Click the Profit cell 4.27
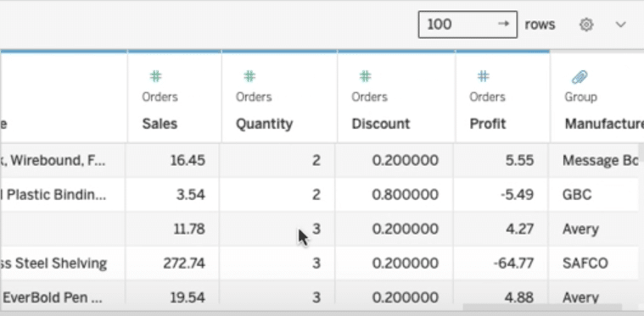Viewport: 644px width, 316px height. tap(501, 229)
